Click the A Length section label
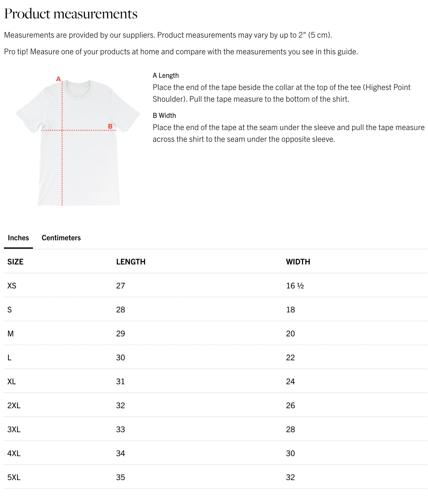 click(165, 75)
